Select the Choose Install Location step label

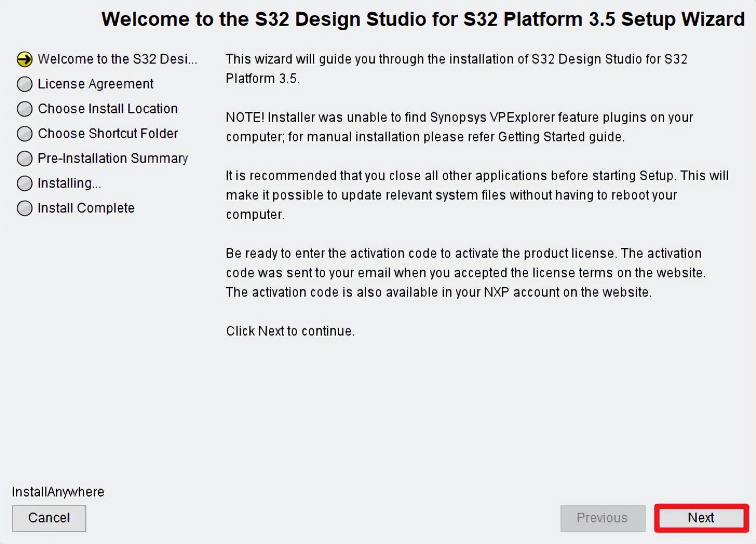coord(107,108)
